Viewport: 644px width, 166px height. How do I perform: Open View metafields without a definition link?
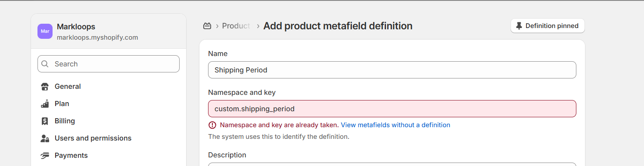(x=395, y=125)
